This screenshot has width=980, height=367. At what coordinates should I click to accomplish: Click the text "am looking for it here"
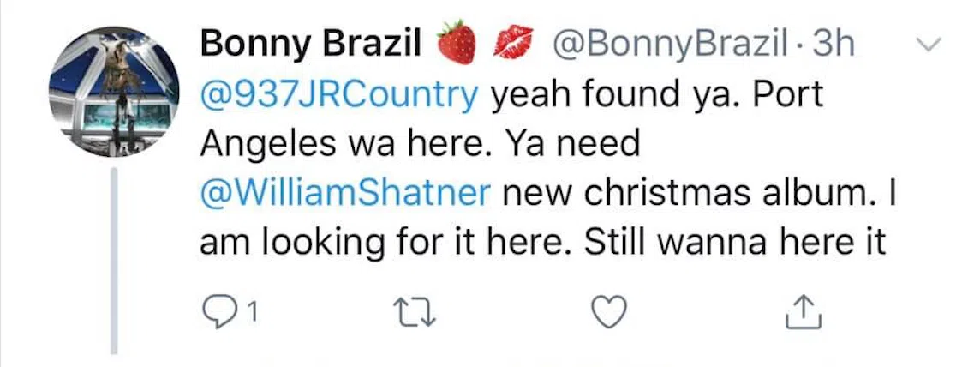pos(384,244)
